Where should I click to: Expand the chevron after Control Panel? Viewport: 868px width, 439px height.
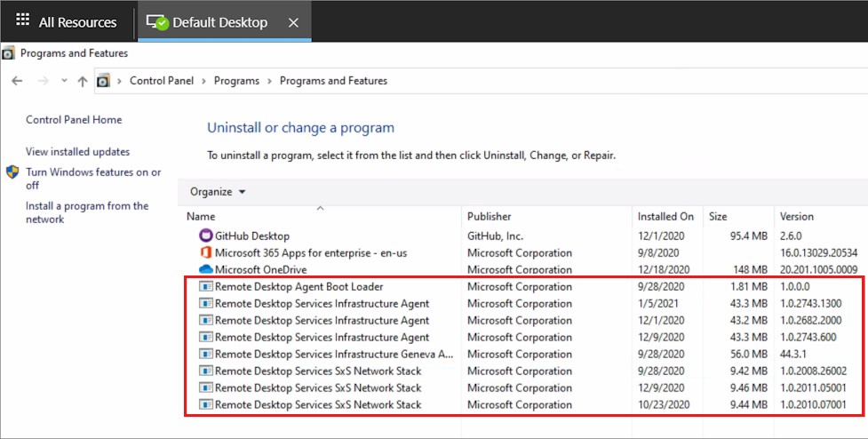click(203, 82)
